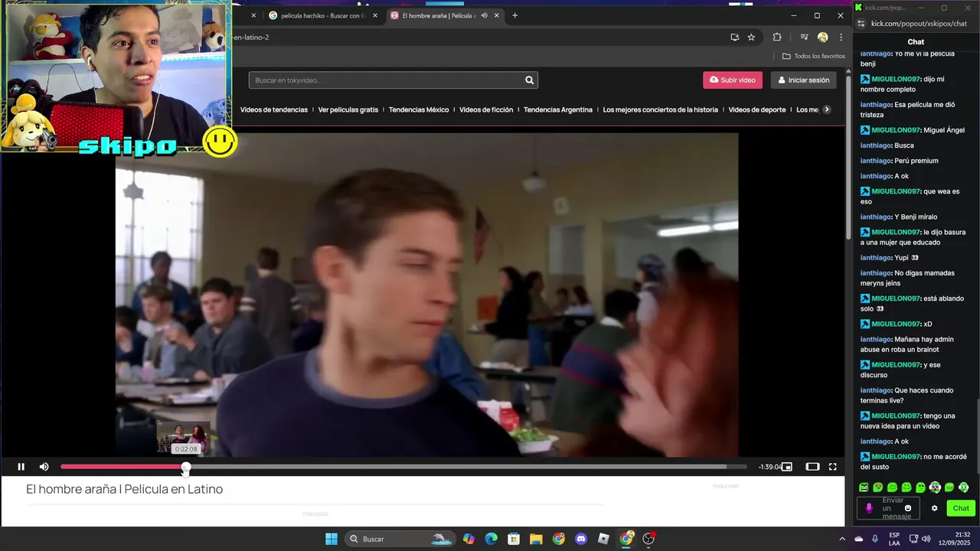
Task: Open OBS Studio from taskbar
Action: tap(648, 539)
